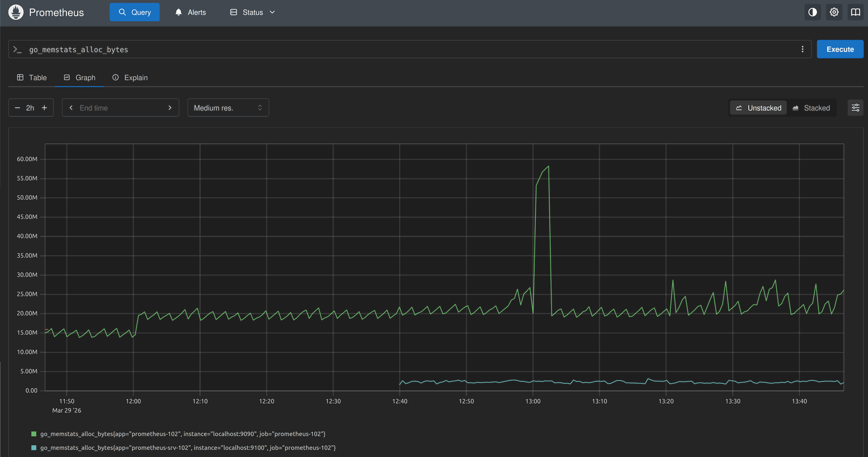The width and height of the screenshot is (868, 457).
Task: Open the Medium res. resolution dropdown
Action: 228,108
